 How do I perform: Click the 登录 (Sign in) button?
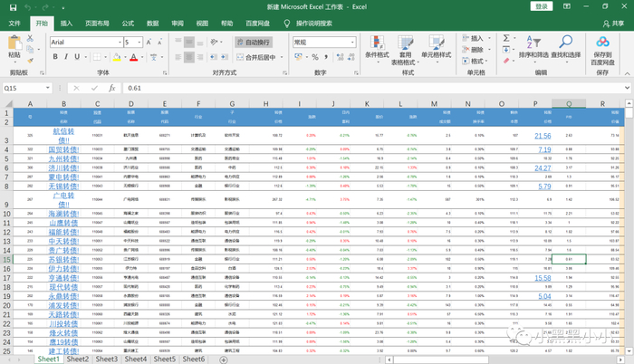point(543,6)
